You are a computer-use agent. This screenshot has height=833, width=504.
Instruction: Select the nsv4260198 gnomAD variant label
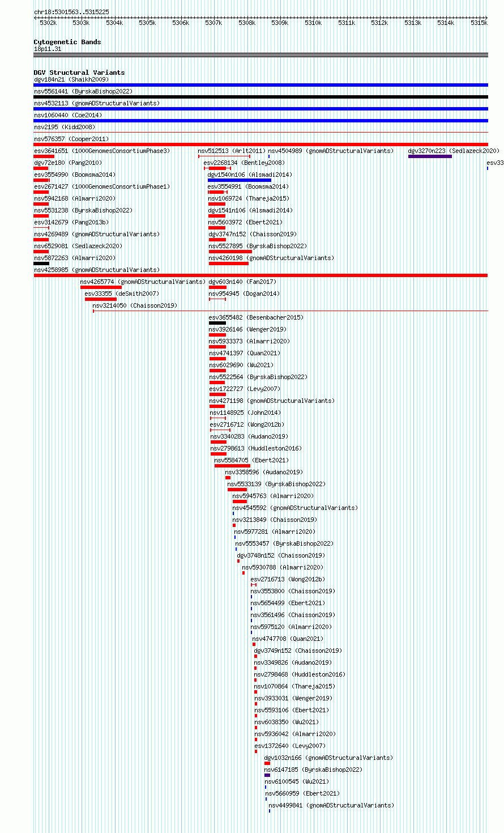[271, 258]
